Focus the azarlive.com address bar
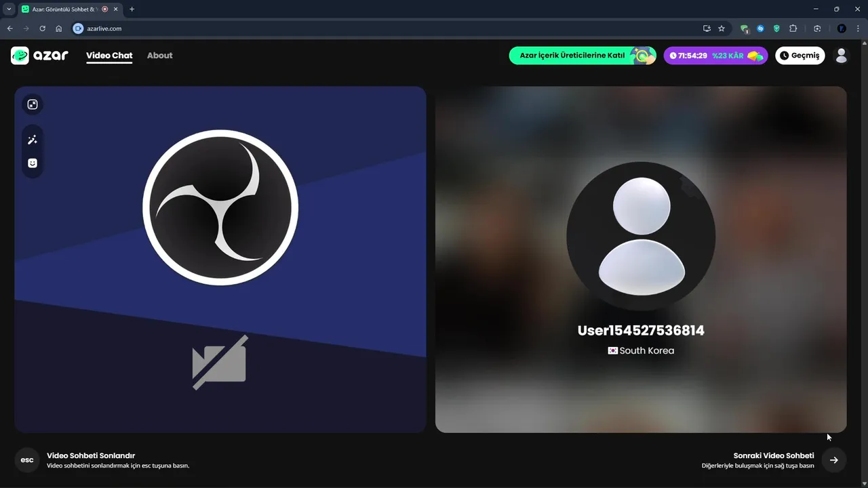The height and width of the screenshot is (488, 868). [400, 28]
